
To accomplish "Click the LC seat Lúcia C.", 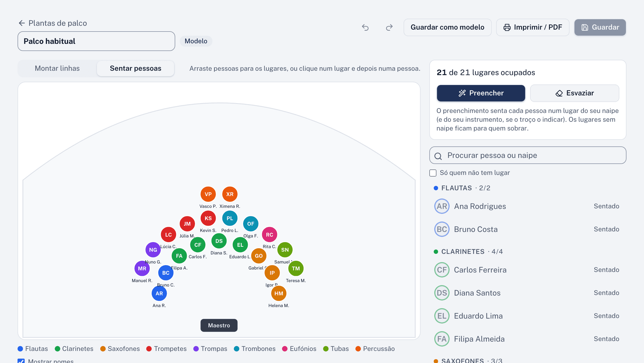I will [168, 235].
